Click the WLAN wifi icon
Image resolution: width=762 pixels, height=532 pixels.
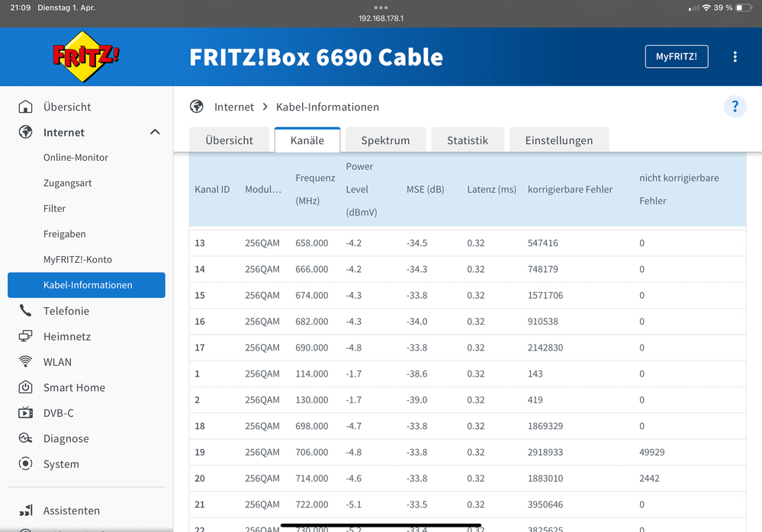click(25, 361)
